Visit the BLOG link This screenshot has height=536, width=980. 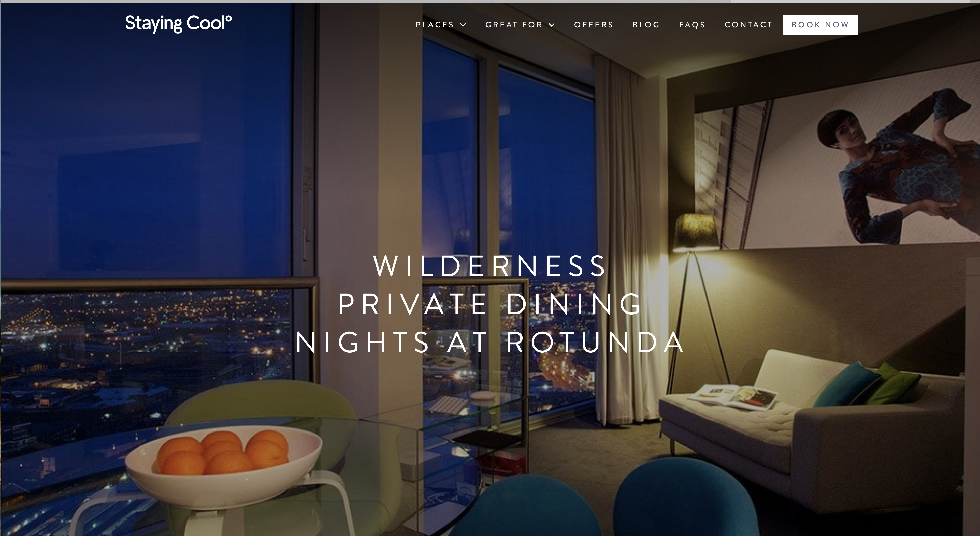click(646, 25)
